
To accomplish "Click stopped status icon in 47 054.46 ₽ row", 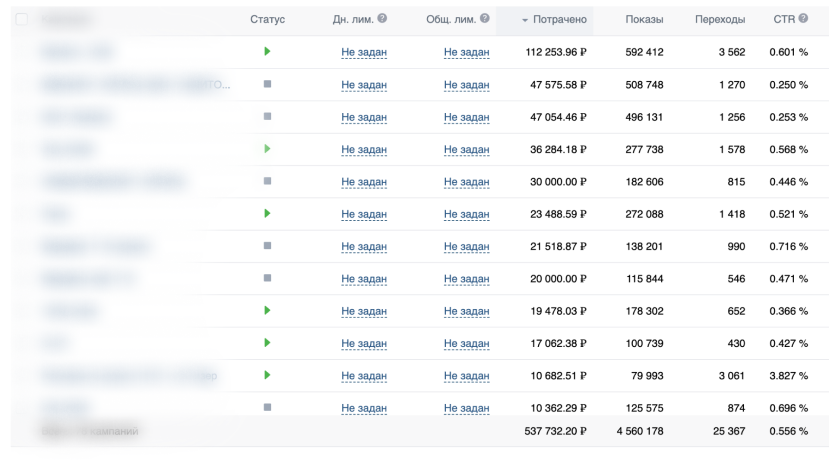I will 268,116.
